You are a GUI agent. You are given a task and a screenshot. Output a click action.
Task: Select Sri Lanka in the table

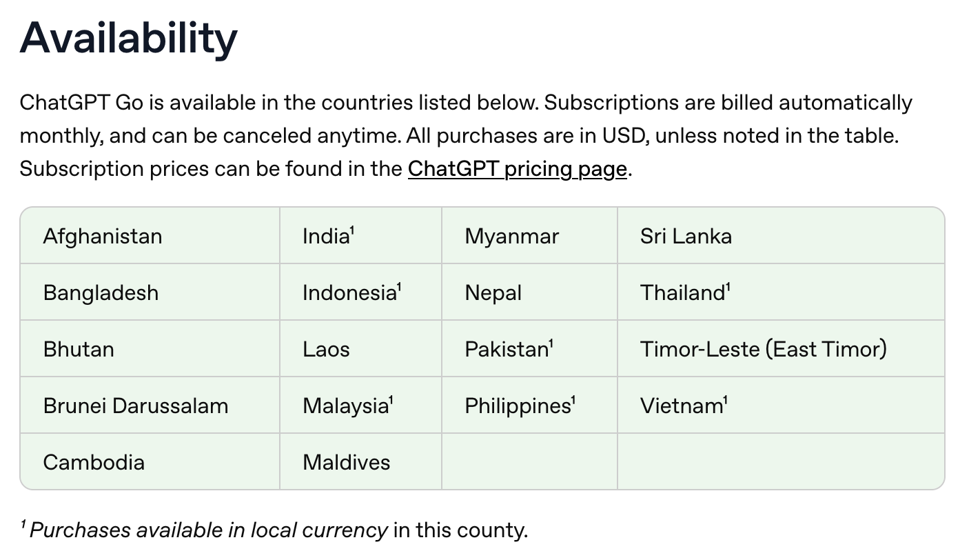point(686,237)
